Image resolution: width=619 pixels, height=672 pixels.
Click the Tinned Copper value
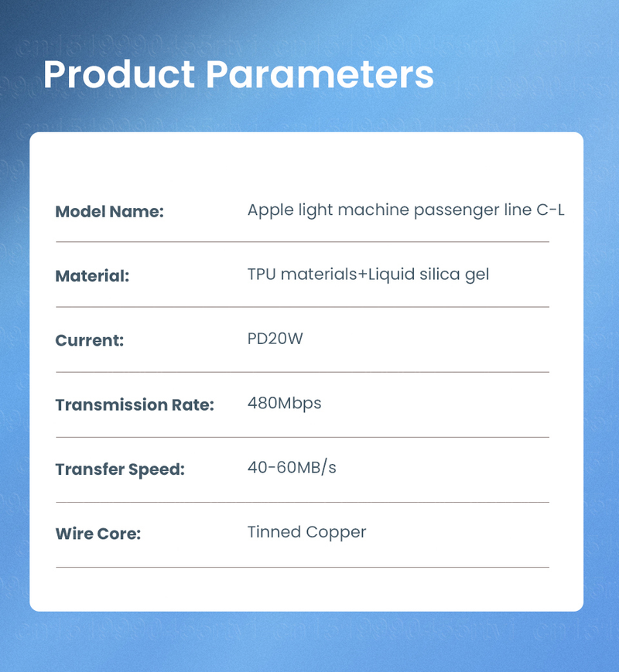(306, 532)
